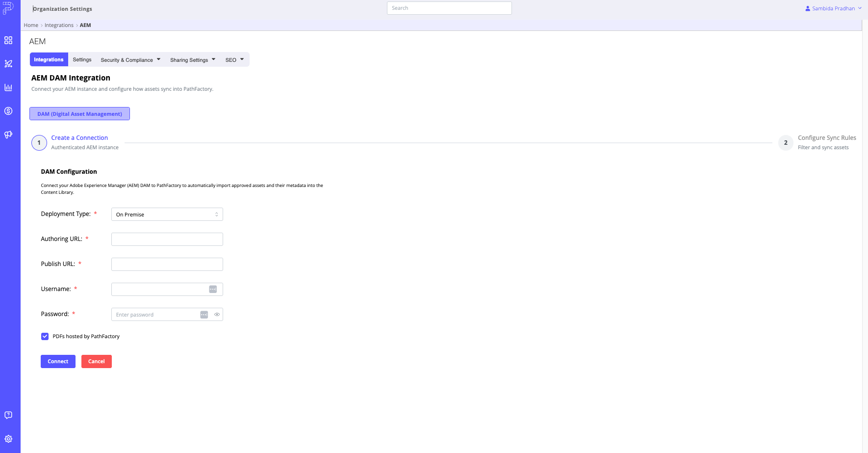
Task: Select the Integrations tab
Action: tap(49, 59)
